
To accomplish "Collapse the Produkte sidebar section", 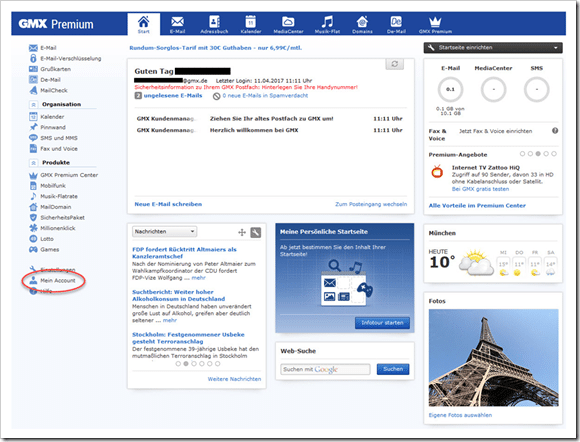I will pyautogui.click(x=33, y=163).
